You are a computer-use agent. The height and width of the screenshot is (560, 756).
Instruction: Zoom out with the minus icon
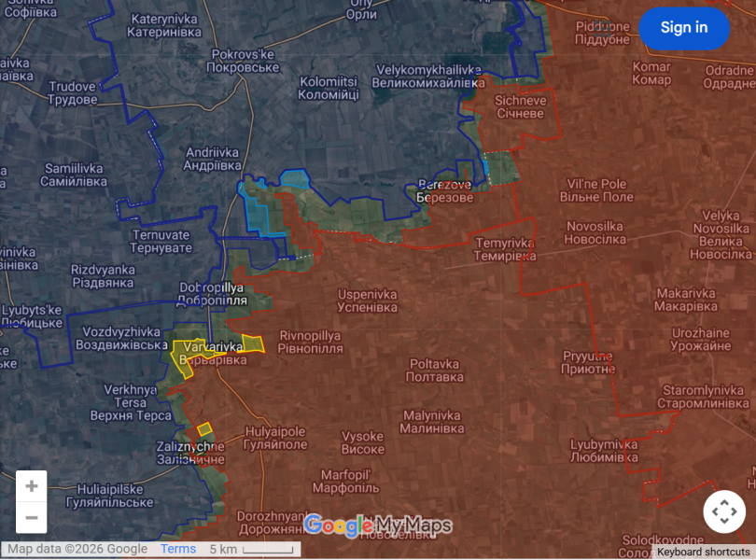coord(31,515)
